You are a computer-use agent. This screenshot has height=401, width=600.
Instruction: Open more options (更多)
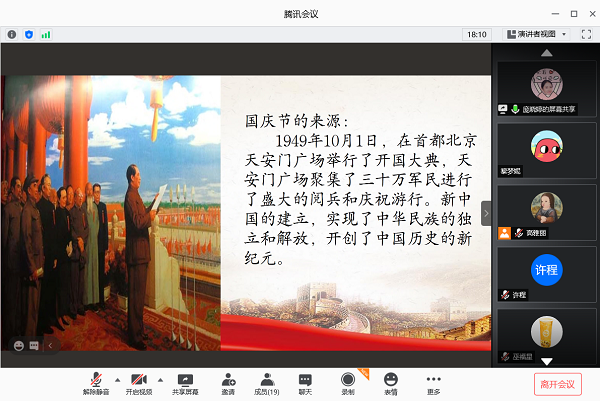(x=434, y=383)
